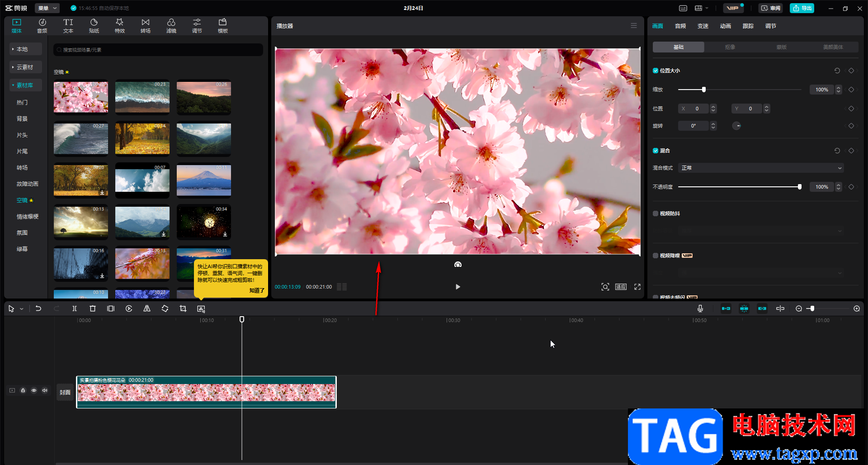Click the 审阅 review button

pyautogui.click(x=771, y=8)
